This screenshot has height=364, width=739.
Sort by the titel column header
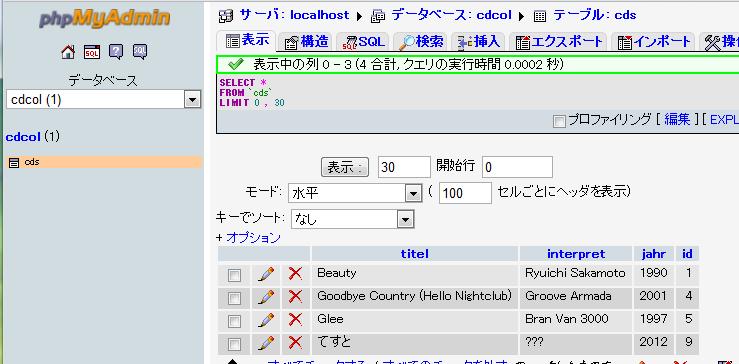[415, 254]
